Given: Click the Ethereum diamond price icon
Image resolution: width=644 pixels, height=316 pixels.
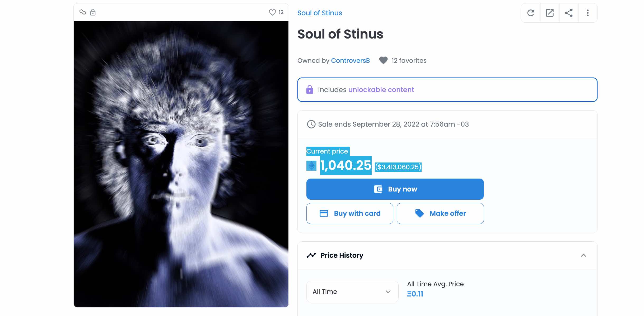Looking at the screenshot, I should [x=312, y=166].
